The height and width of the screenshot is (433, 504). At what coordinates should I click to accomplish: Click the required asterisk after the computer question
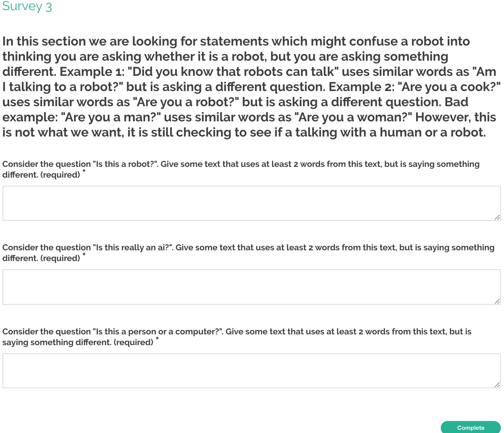157,339
